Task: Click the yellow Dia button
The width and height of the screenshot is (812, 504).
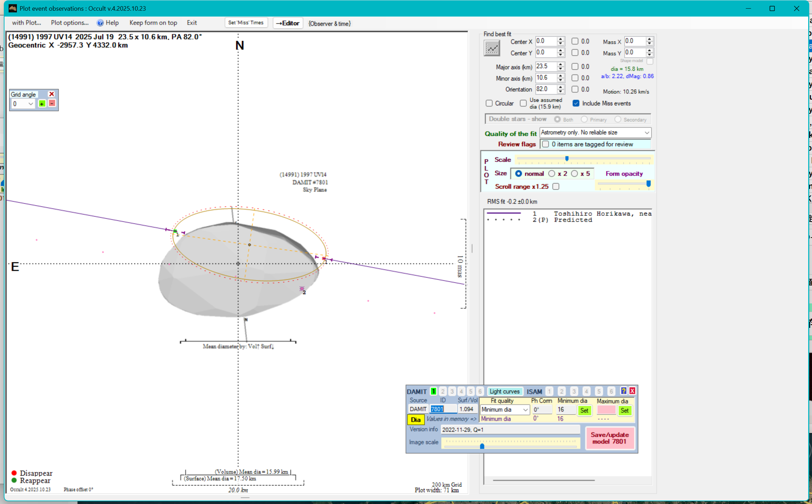Action: 416,420
